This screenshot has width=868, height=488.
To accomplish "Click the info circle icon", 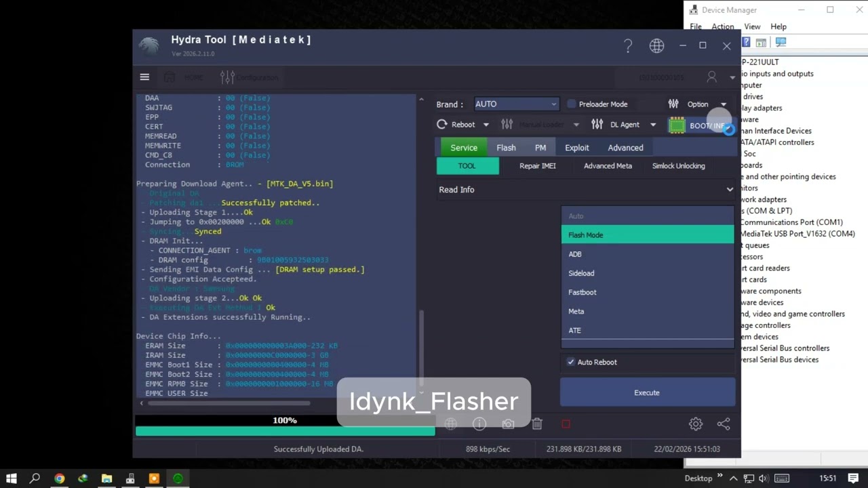I will (x=479, y=424).
